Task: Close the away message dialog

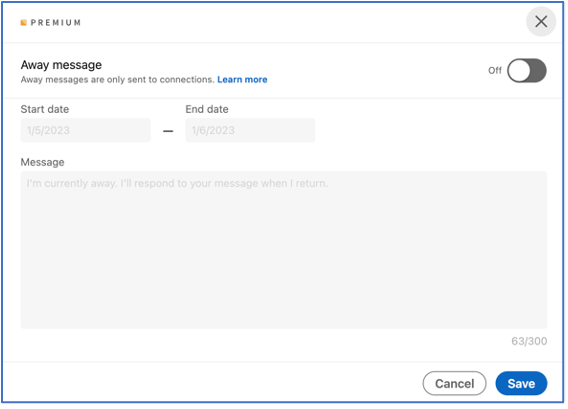Action: tap(541, 22)
